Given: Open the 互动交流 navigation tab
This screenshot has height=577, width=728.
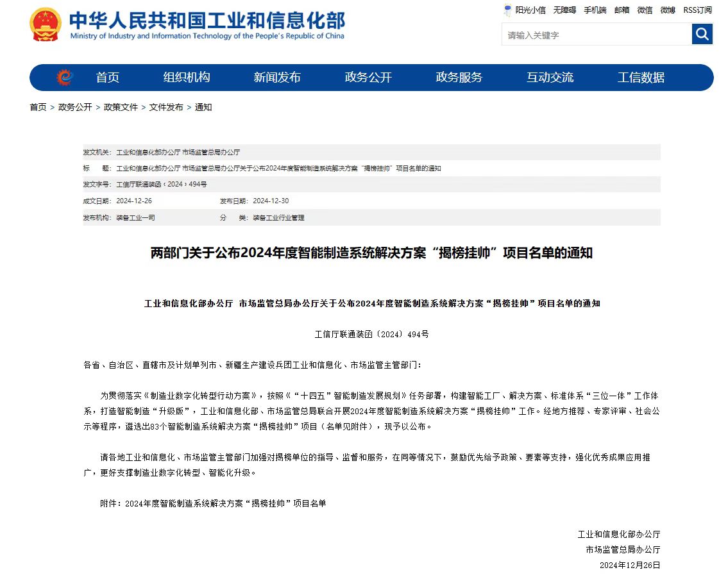Looking at the screenshot, I should 550,78.
